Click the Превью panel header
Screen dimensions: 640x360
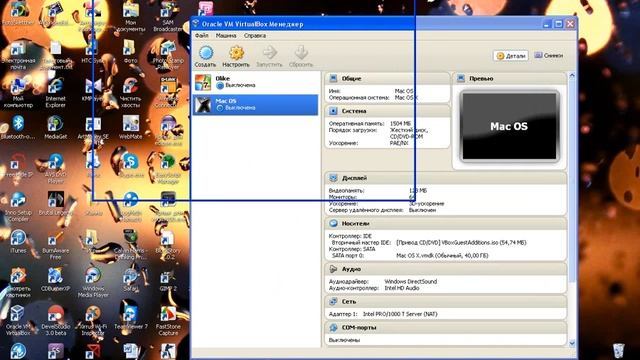(509, 78)
